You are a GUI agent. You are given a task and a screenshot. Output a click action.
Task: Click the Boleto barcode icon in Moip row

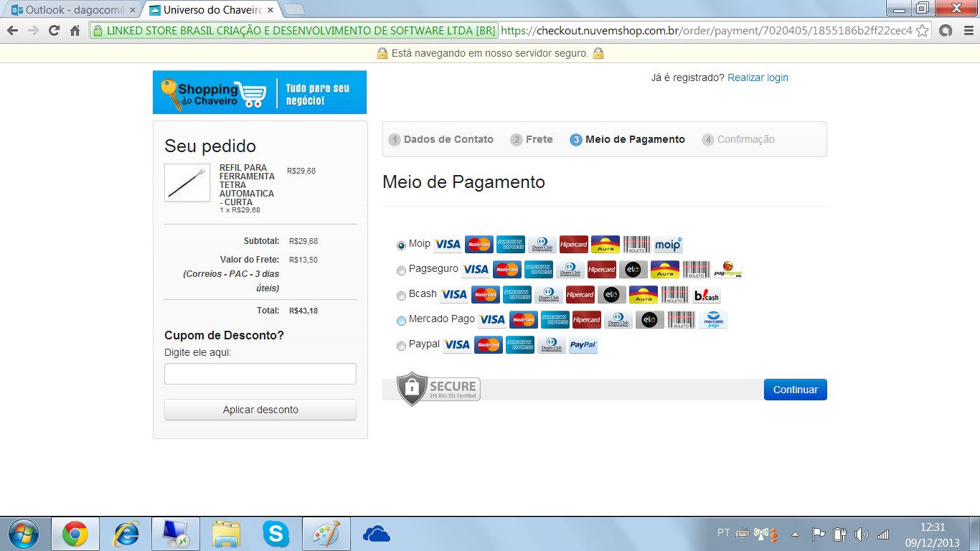tap(637, 245)
